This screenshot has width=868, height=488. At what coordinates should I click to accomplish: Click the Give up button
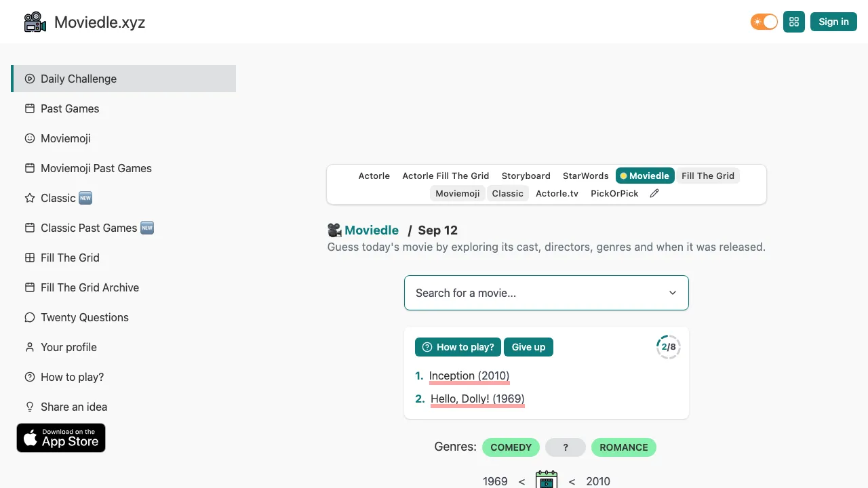(529, 347)
